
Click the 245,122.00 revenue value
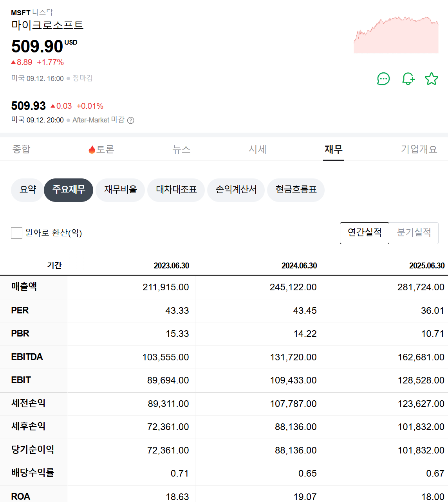tap(293, 287)
